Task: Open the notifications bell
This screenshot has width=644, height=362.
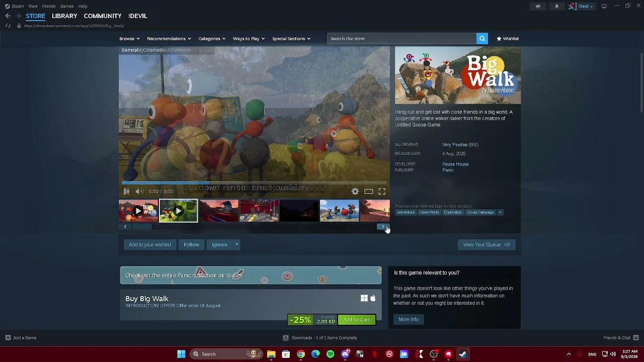Action: tap(556, 6)
